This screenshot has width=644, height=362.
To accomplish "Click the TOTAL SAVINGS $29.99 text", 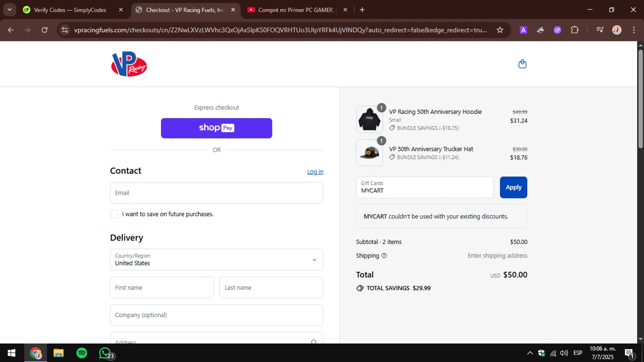I will click(398, 288).
